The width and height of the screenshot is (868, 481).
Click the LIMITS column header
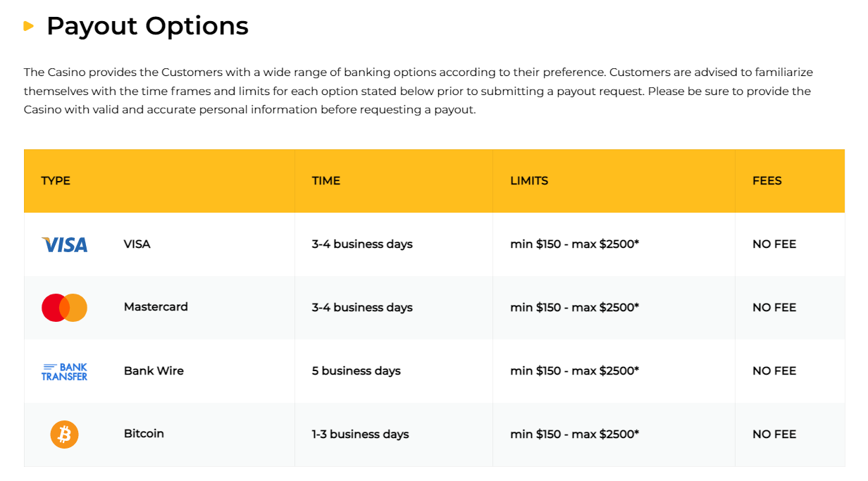[x=529, y=181]
